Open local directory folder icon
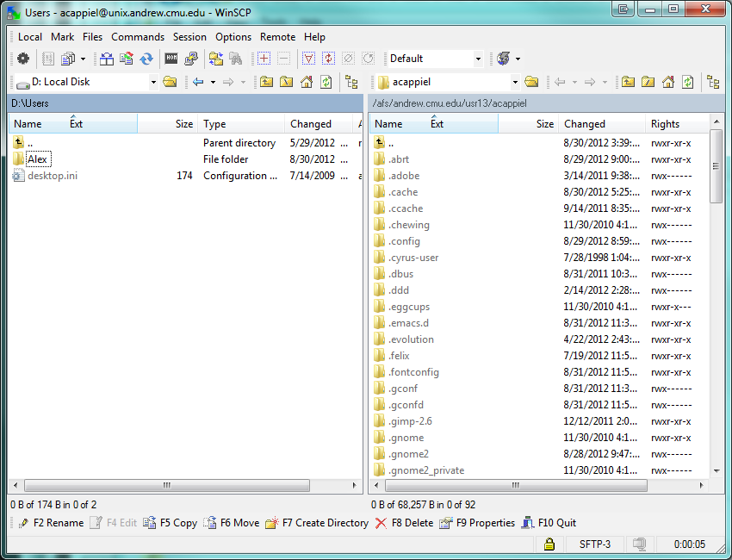The width and height of the screenshot is (732, 560). [x=170, y=82]
